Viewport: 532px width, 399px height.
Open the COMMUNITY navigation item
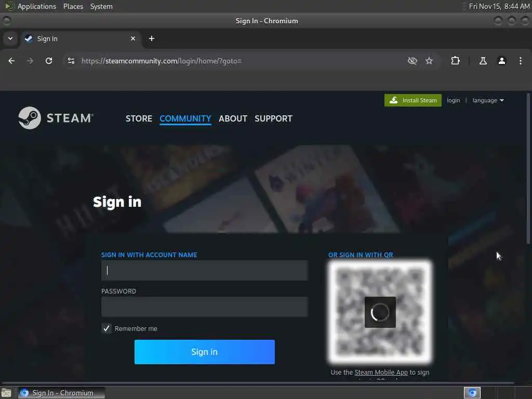pos(185,118)
